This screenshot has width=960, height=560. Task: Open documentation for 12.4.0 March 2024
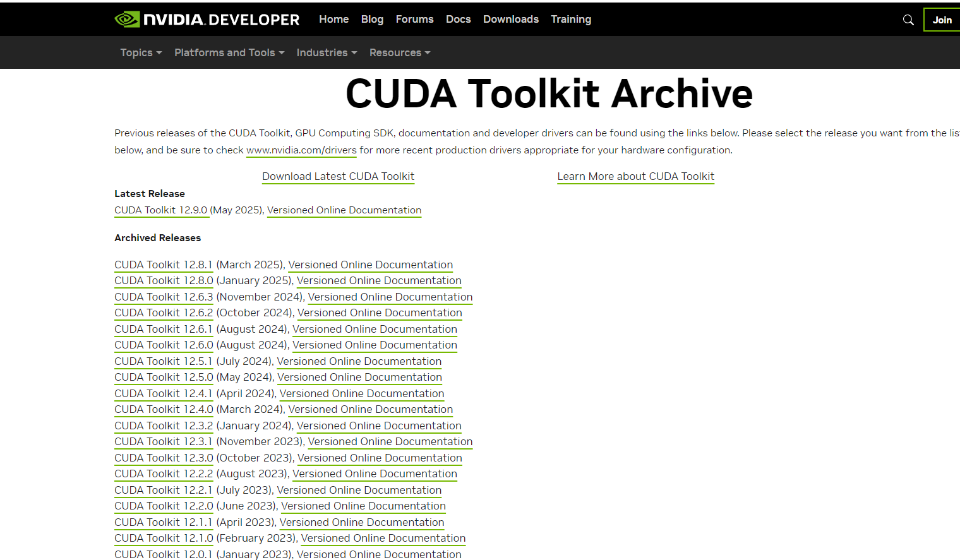click(371, 409)
